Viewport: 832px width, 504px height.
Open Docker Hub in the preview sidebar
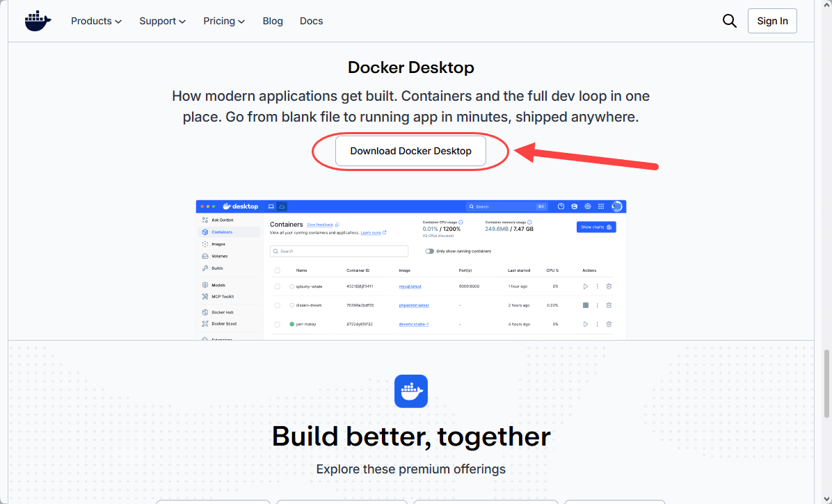pyautogui.click(x=218, y=312)
